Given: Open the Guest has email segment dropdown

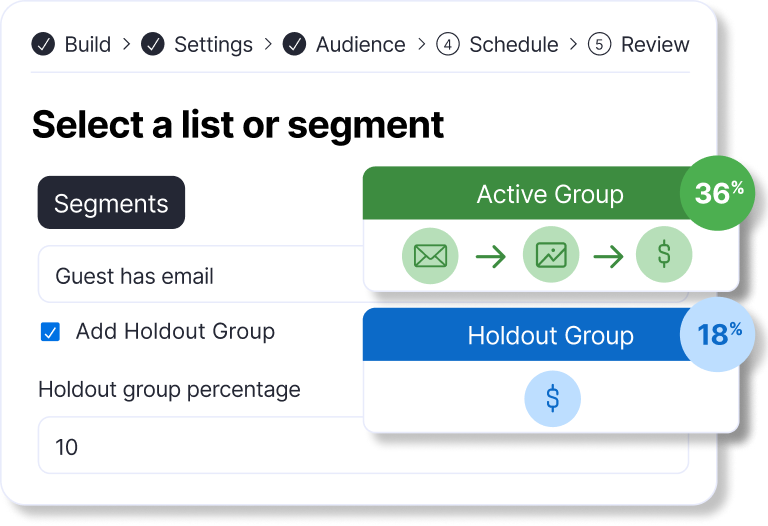Looking at the screenshot, I should click(x=200, y=276).
